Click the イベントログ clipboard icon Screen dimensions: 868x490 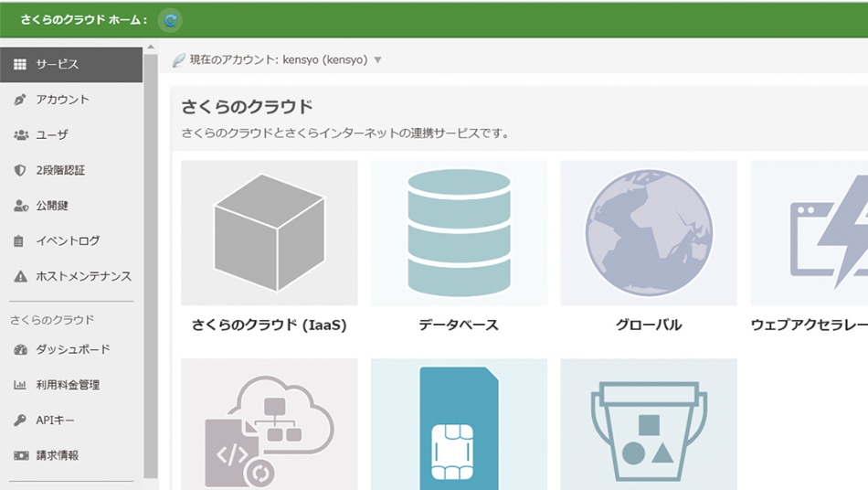pyautogui.click(x=19, y=240)
